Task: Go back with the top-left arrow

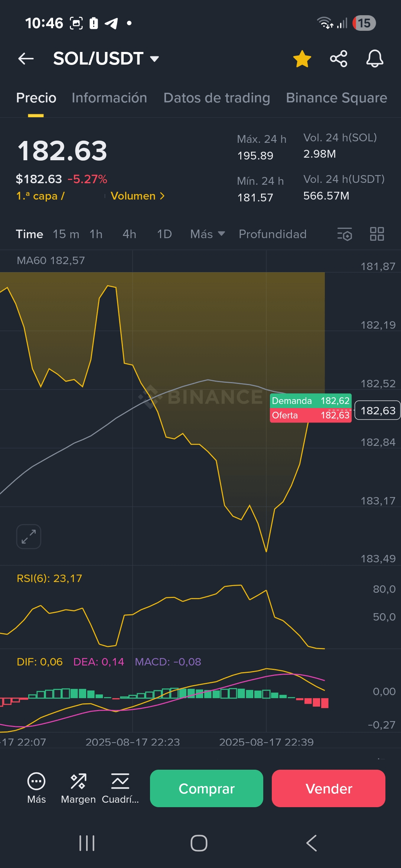Action: click(26, 59)
